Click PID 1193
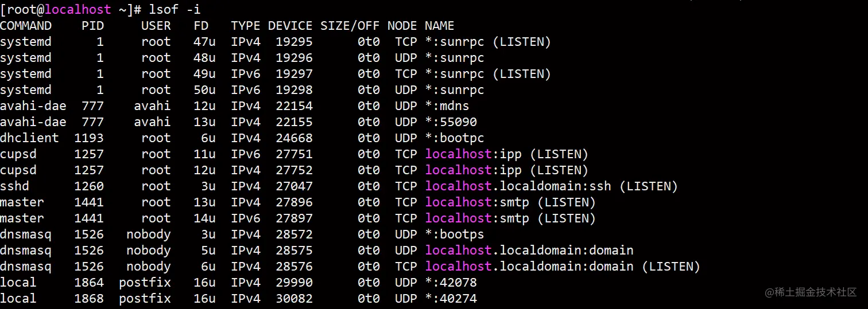Viewport: 868px width, 309px height. [89, 138]
